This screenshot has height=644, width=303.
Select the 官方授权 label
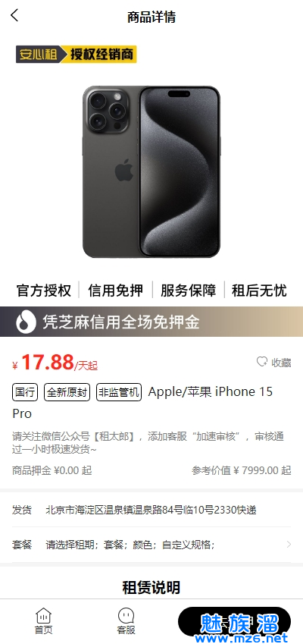tap(44, 290)
